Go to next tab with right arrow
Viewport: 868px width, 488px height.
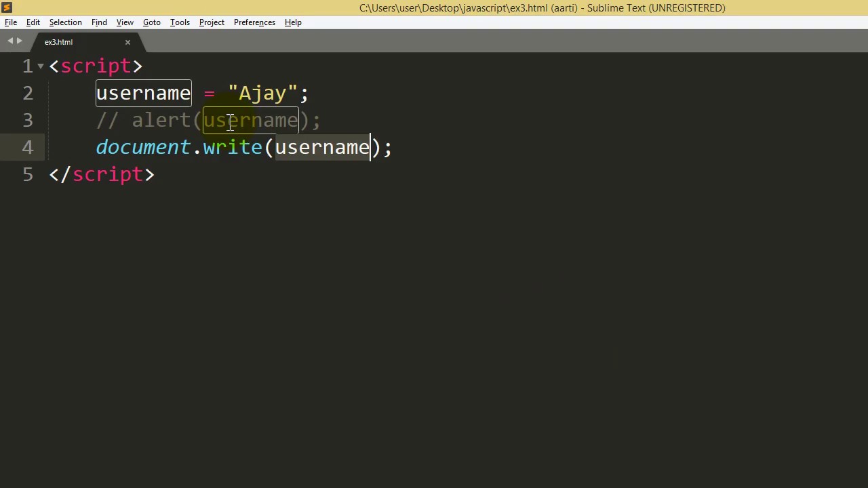tap(19, 41)
